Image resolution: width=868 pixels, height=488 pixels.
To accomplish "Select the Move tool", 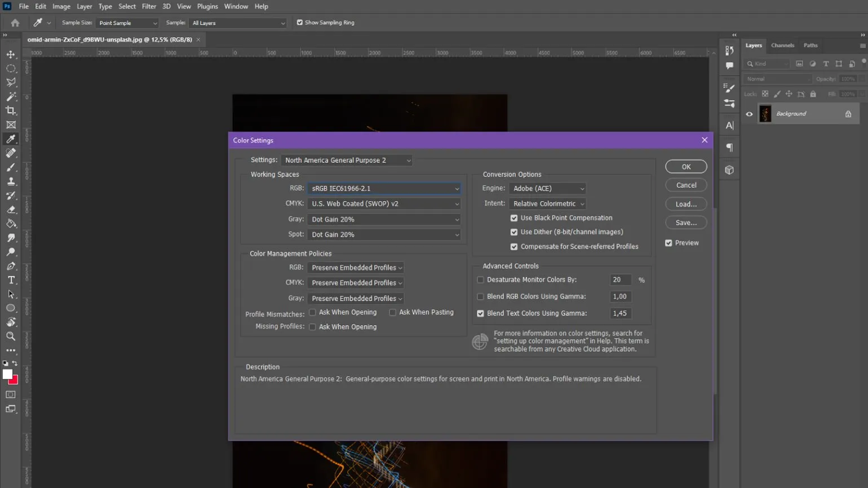I will tap(11, 55).
